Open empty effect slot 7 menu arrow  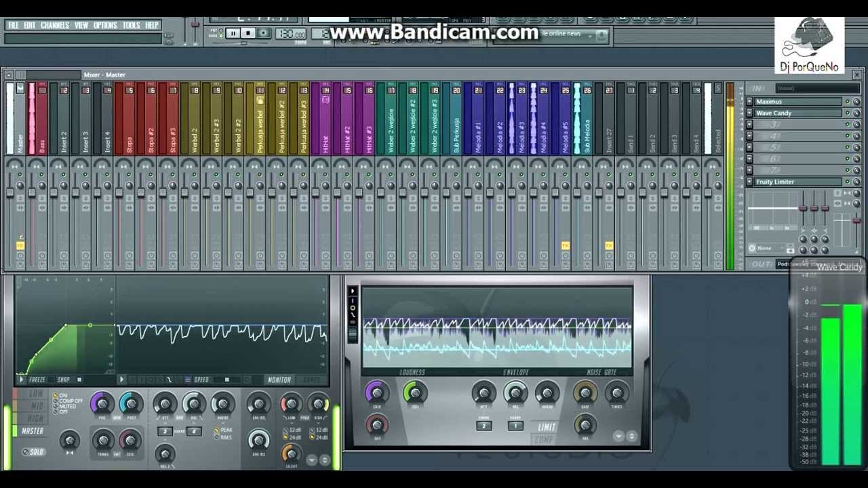pos(749,170)
